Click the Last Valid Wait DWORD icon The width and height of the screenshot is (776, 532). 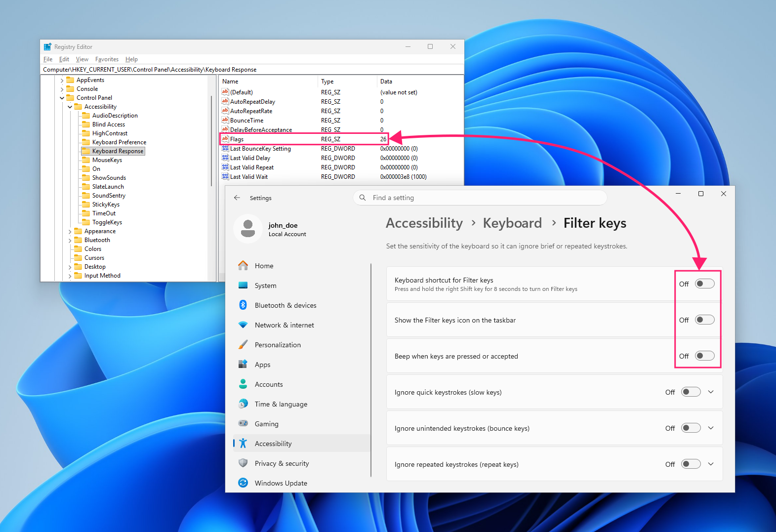pos(225,176)
